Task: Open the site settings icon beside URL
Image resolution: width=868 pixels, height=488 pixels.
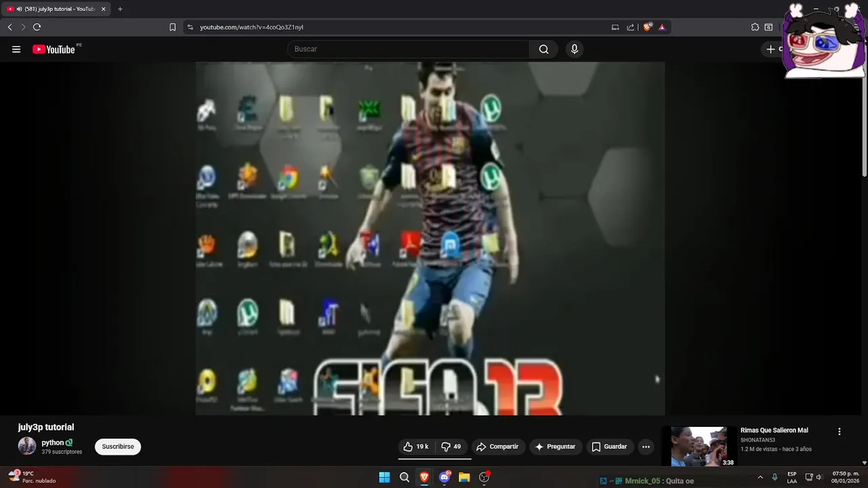Action: pos(190,27)
